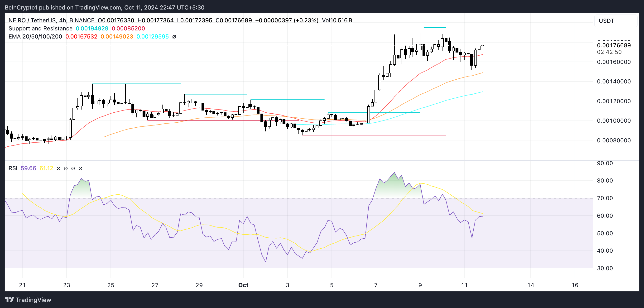Click the empty-value symbol after EMA values
Viewport: 644px width, 308px height.
pyautogui.click(x=174, y=37)
